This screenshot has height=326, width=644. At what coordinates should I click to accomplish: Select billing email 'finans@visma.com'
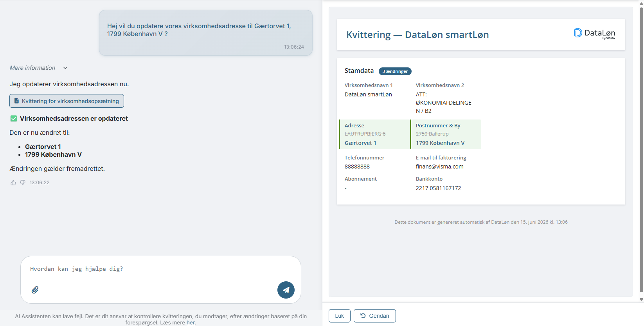(x=440, y=167)
